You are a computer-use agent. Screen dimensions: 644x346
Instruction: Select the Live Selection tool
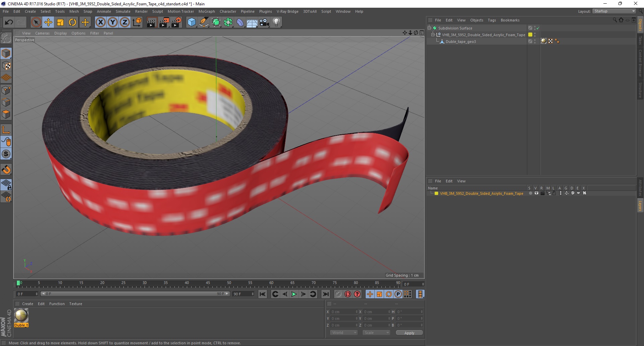36,22
